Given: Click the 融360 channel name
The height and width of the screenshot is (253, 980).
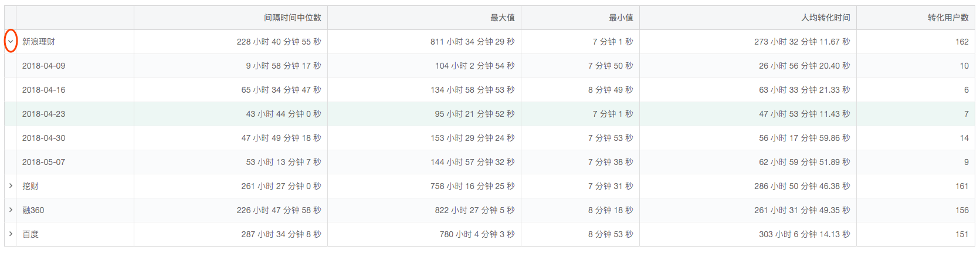Looking at the screenshot, I should click(33, 210).
